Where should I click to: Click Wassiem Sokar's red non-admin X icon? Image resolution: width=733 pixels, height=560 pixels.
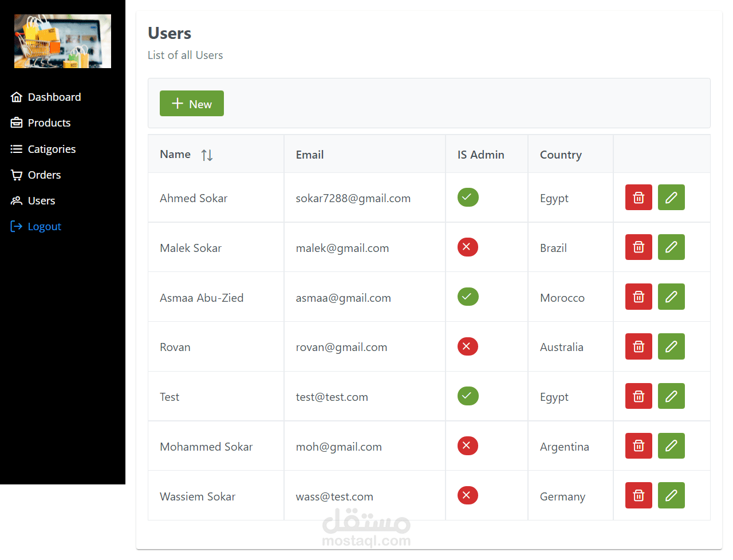tap(468, 496)
